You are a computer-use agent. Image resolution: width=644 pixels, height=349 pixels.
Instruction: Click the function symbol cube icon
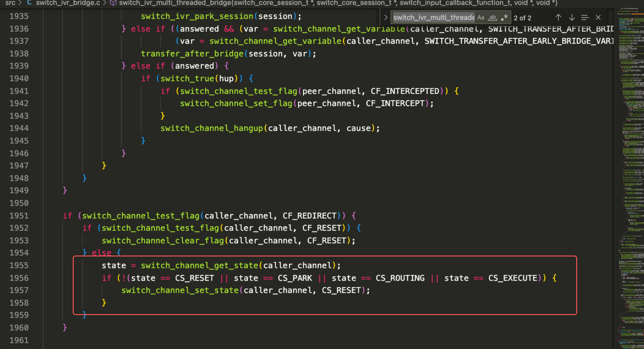click(113, 3)
